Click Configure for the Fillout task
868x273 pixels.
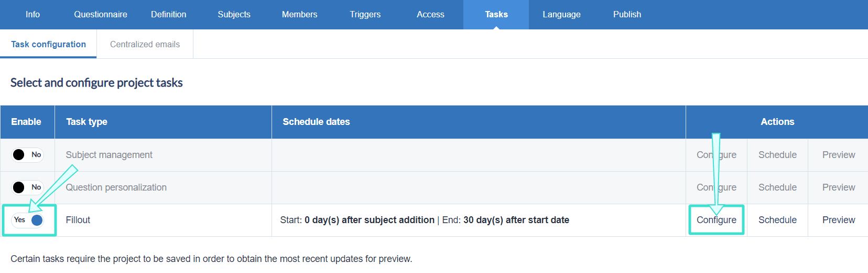(717, 220)
